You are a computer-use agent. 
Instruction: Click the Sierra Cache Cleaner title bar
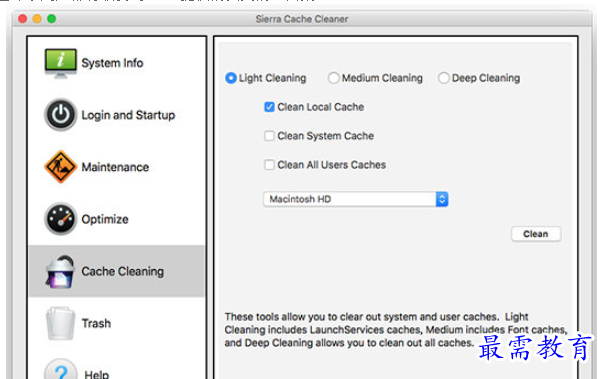302,19
